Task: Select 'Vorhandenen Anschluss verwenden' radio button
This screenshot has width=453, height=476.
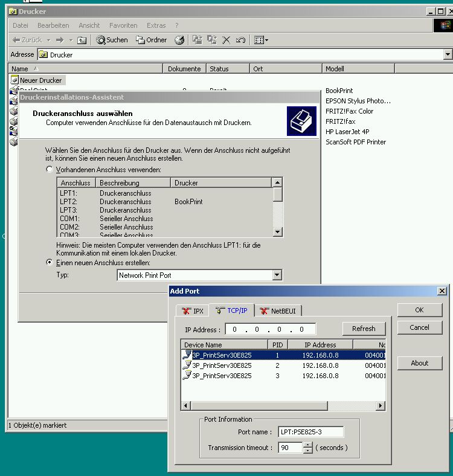Action: [x=50, y=170]
